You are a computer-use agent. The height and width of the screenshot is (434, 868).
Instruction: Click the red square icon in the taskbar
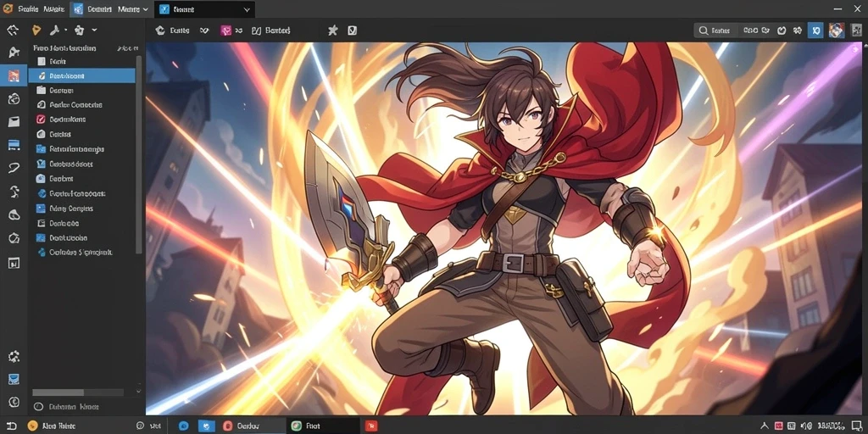pos(371,426)
